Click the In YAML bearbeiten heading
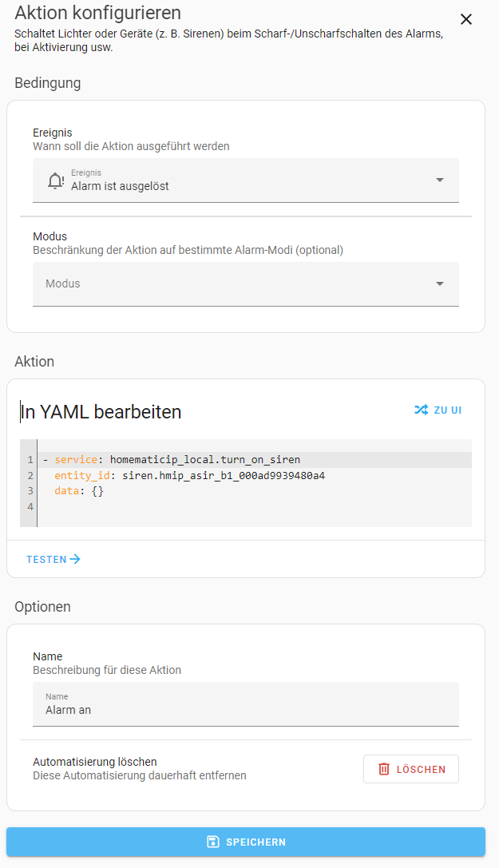The height and width of the screenshot is (868, 499). [x=101, y=412]
